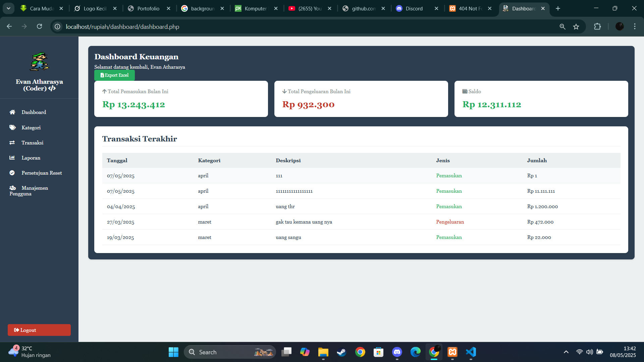The width and height of the screenshot is (644, 362).
Task: Click the zoom magnifier icon in address bar
Action: point(562,26)
